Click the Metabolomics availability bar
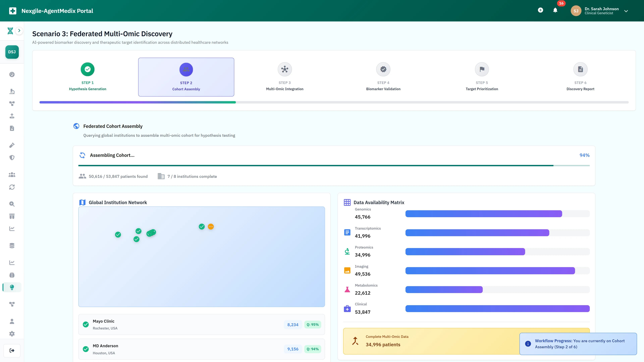The image size is (644, 362). coord(444,290)
